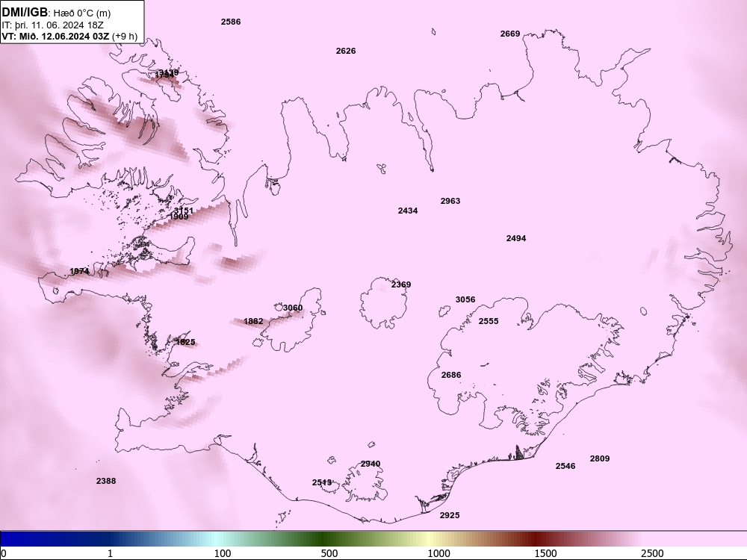747x560 pixels.
Task: Click the 2500 label on the color scale
Action: pos(652,553)
